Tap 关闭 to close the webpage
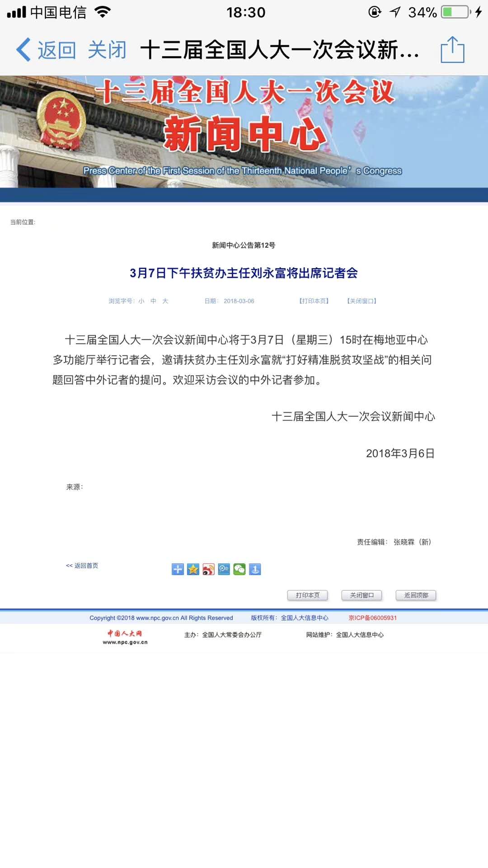The width and height of the screenshot is (488, 868). pyautogui.click(x=107, y=50)
